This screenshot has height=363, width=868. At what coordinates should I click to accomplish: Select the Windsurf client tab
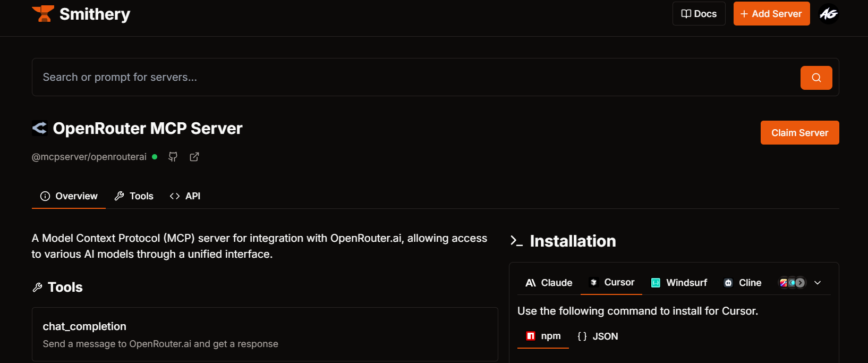[x=679, y=283]
